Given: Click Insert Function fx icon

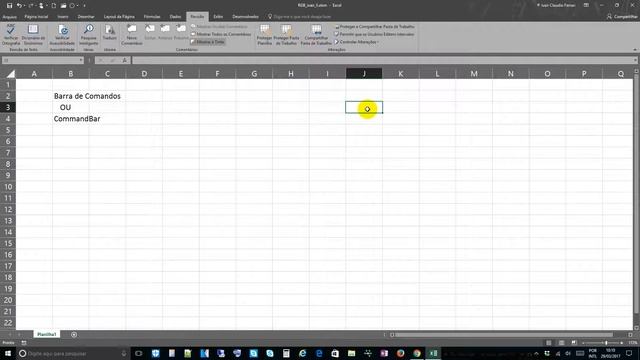Looking at the screenshot, I should click(x=124, y=60).
